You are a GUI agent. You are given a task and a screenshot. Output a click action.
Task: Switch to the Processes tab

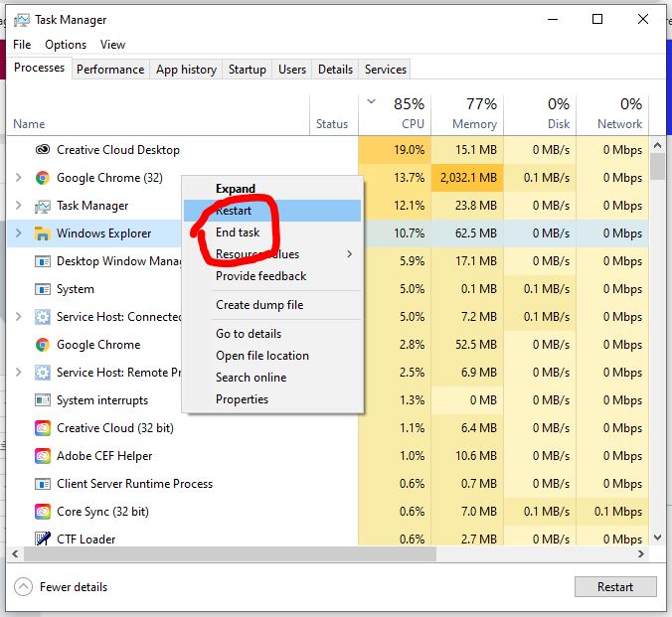[x=39, y=68]
